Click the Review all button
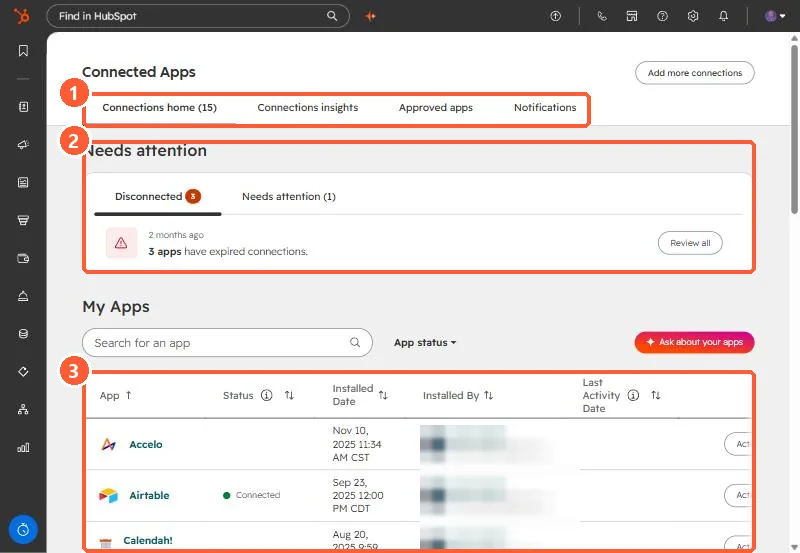 (690, 243)
